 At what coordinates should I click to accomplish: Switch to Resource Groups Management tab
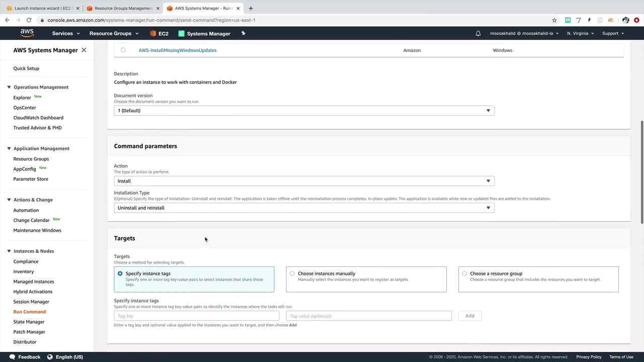(123, 8)
